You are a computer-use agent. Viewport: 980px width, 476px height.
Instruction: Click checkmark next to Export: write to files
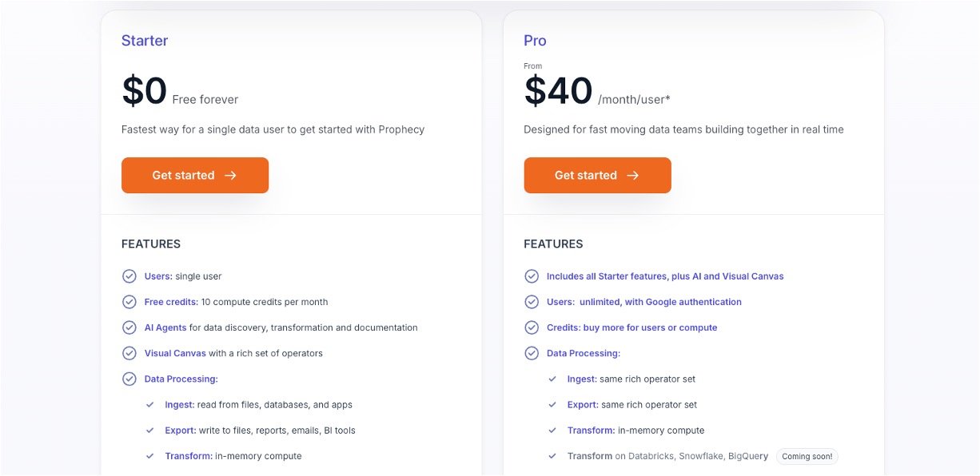coord(150,430)
